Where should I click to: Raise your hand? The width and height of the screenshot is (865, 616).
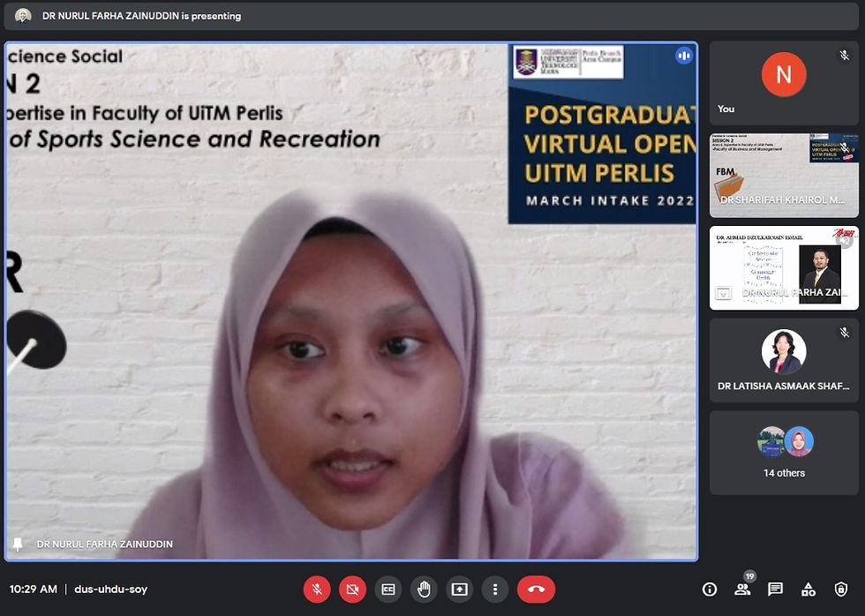coord(424,589)
